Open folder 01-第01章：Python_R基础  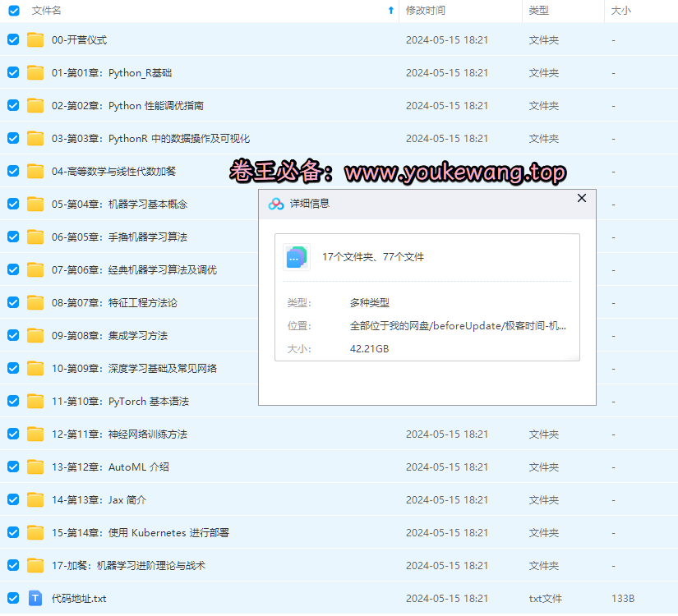click(x=112, y=72)
